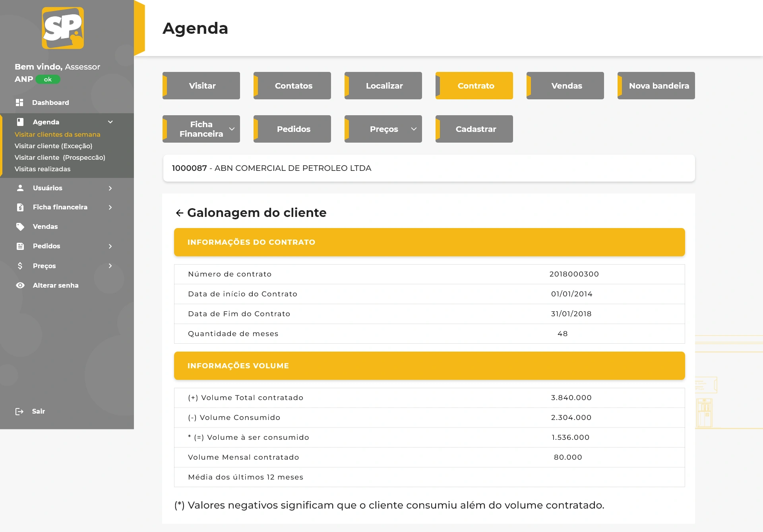This screenshot has width=763, height=532.
Task: Open the Ficha Financeira dropdown button
Action: (x=201, y=129)
